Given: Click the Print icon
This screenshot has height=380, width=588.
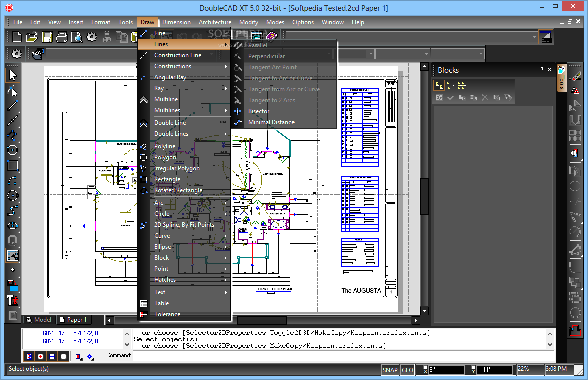Looking at the screenshot, I should point(62,37).
